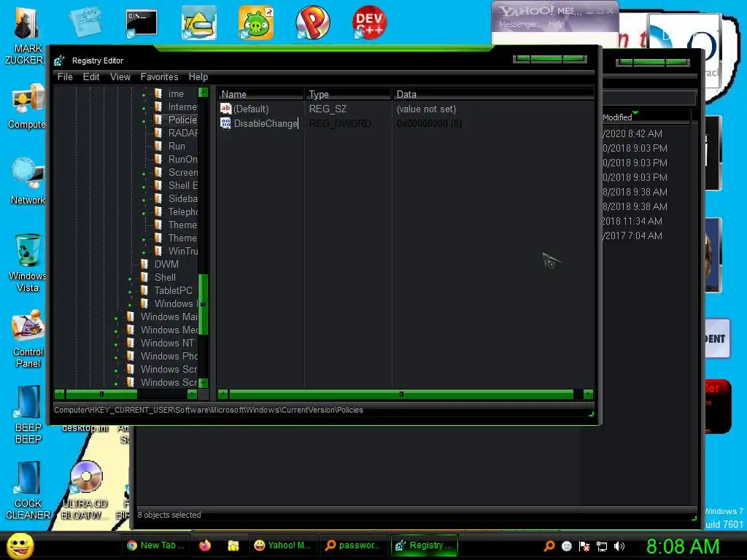
Task: Click the (Default) string value icon
Action: pyautogui.click(x=226, y=109)
